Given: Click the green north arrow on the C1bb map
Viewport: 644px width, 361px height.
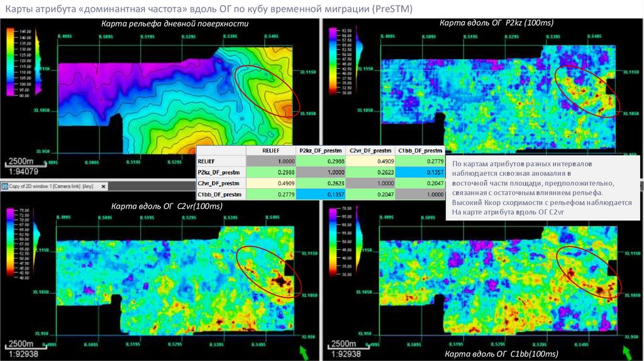Looking at the screenshot, I should 627,352.
